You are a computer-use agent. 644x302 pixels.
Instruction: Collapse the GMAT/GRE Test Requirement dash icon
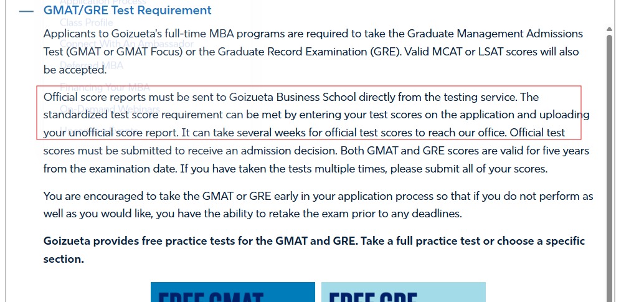click(x=26, y=11)
